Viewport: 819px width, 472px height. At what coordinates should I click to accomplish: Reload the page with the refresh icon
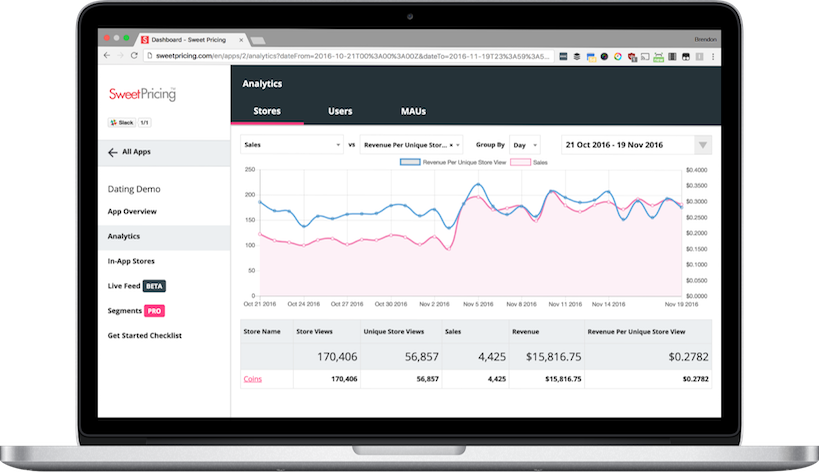(134, 55)
